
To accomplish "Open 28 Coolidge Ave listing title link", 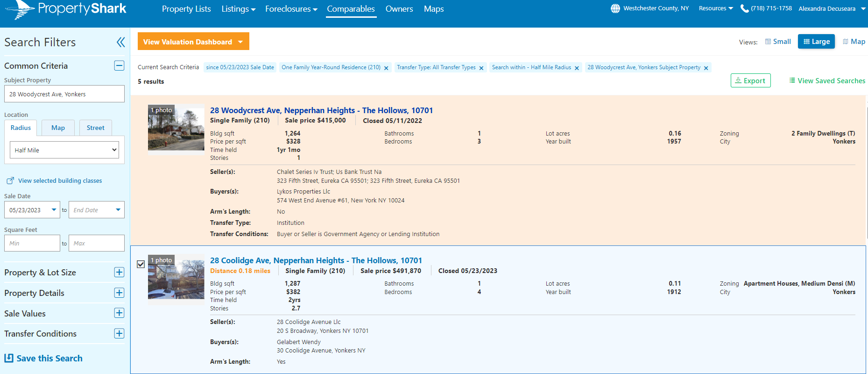I will [x=316, y=260].
